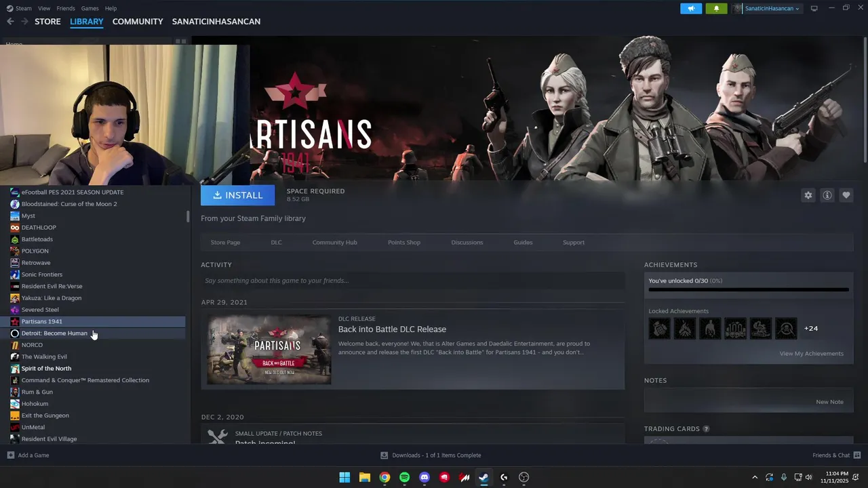Open Chrome from the taskbar

pyautogui.click(x=384, y=477)
